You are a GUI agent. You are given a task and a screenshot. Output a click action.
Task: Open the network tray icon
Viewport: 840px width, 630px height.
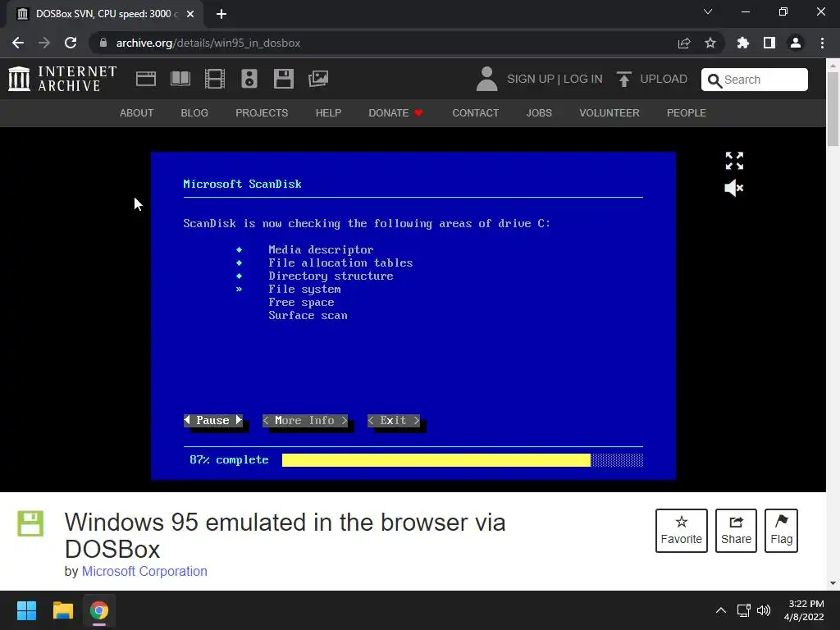[x=743, y=610]
